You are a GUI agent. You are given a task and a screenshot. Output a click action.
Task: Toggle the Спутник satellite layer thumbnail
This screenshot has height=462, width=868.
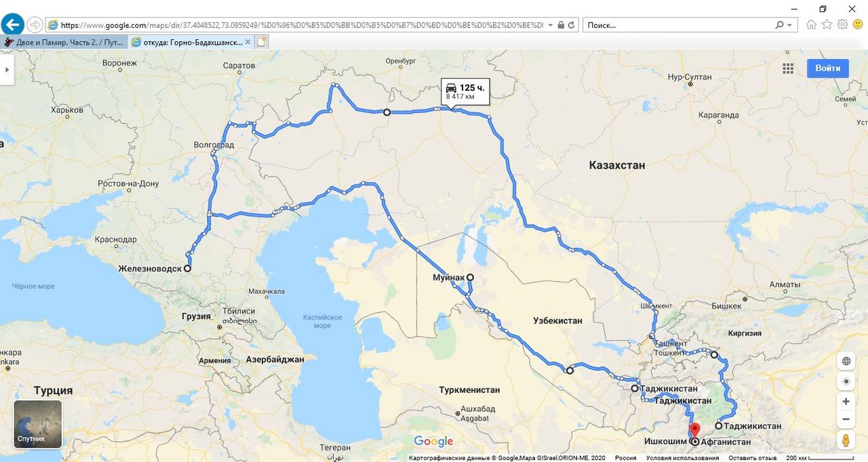click(38, 424)
